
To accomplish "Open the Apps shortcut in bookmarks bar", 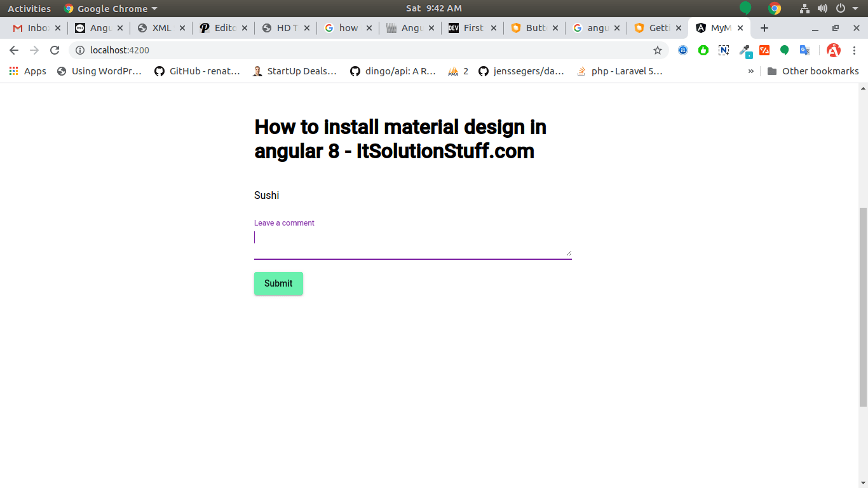I will (x=28, y=71).
